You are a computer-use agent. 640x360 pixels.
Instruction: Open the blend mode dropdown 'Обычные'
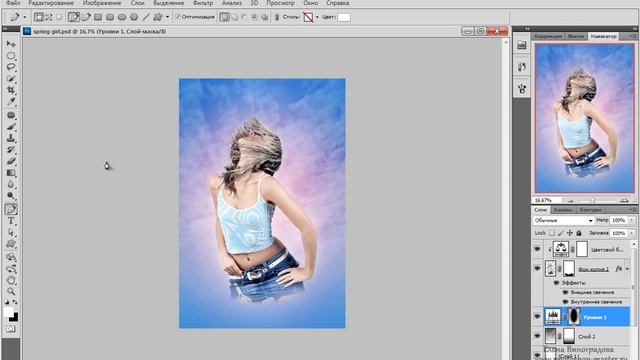coord(563,220)
